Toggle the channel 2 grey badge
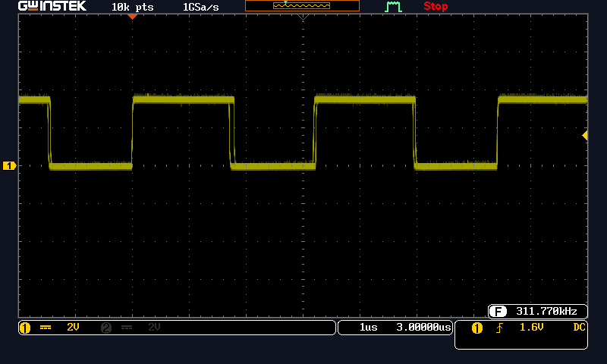Screen dimensions: 607x364 [x=105, y=328]
